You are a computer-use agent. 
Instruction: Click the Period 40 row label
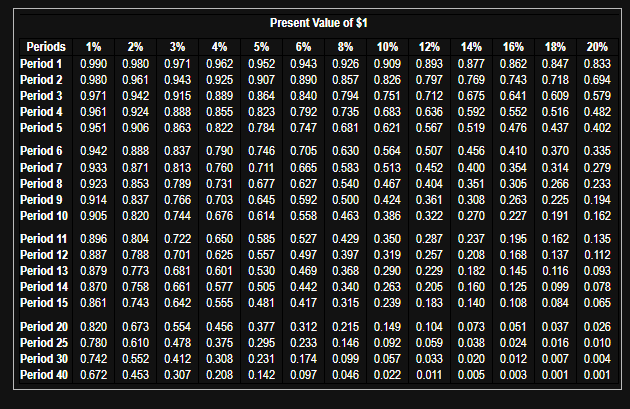[x=44, y=375]
